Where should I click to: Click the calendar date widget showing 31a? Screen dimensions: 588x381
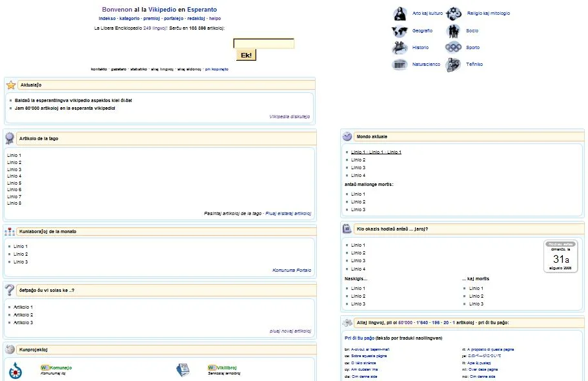click(x=560, y=257)
